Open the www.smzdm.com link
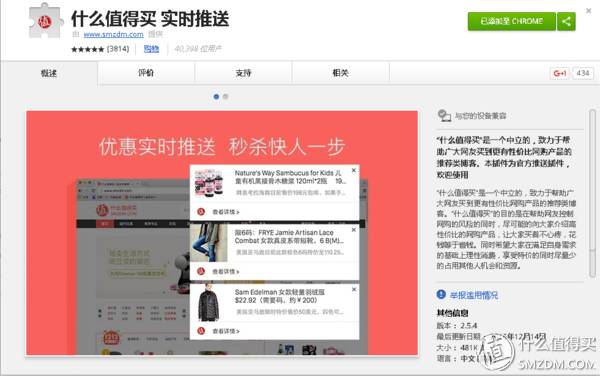600x376 pixels. coord(114,34)
